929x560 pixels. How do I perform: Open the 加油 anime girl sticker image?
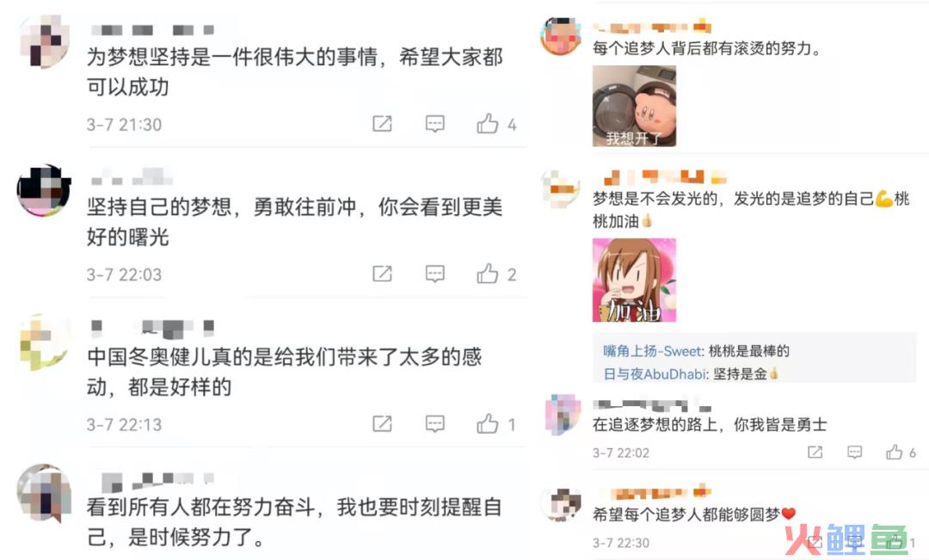634,280
